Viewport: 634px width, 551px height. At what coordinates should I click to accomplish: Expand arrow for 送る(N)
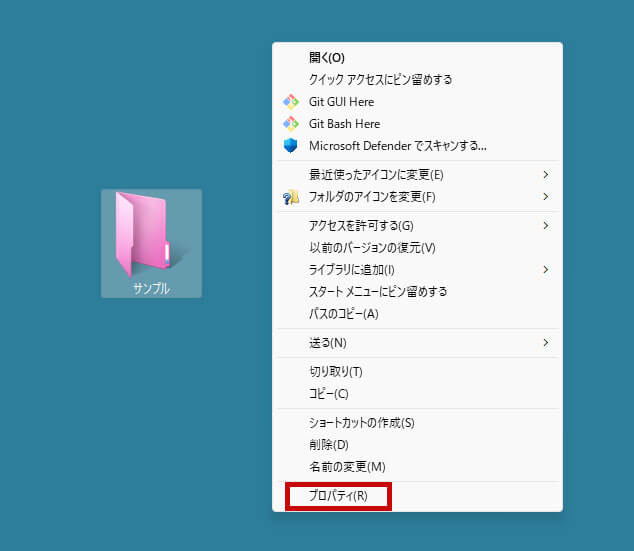pyautogui.click(x=545, y=343)
